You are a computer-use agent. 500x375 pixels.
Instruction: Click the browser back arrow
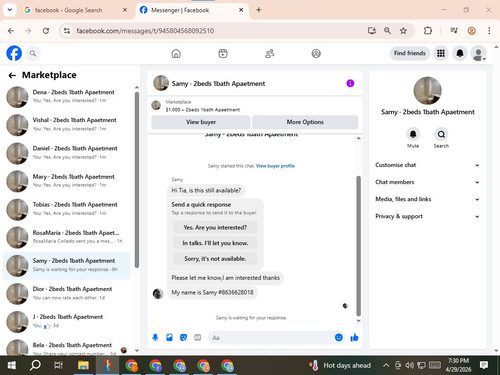tap(11, 31)
